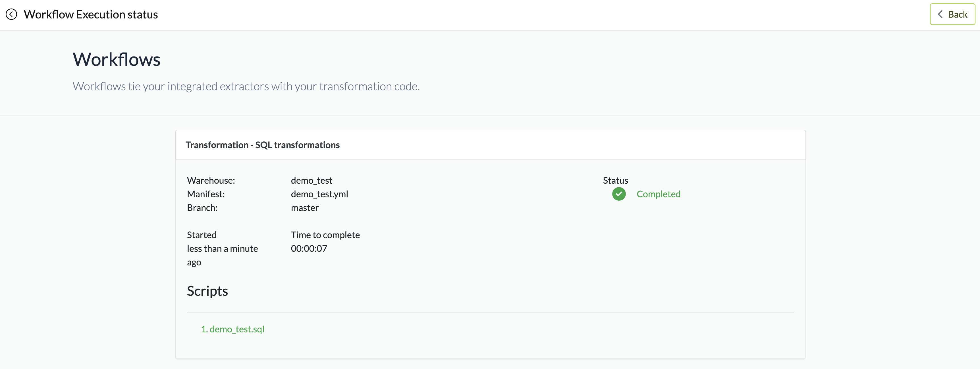This screenshot has height=369, width=980.
Task: Select the demo_test.yml manifest value
Action: coord(319,194)
